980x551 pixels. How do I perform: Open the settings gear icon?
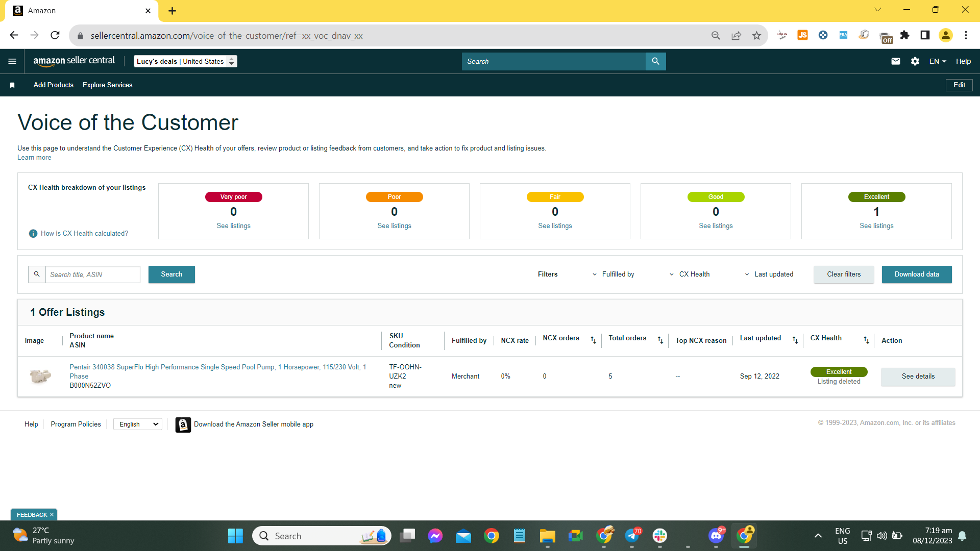click(x=915, y=61)
